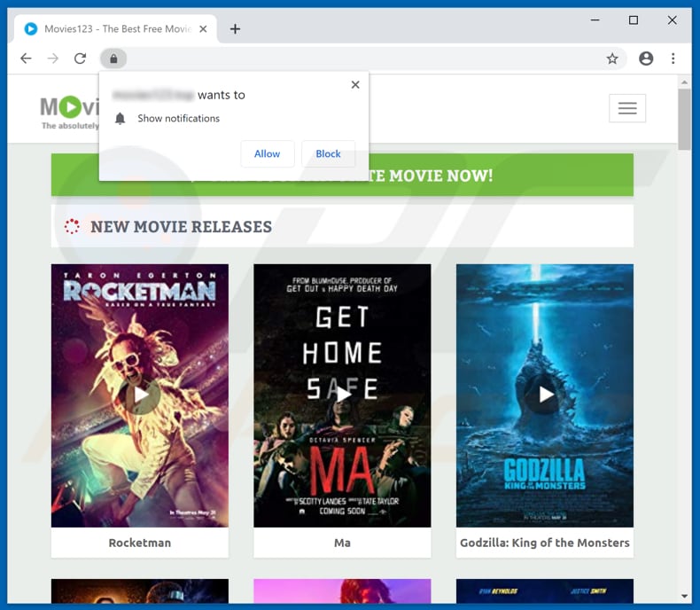Open Chrome's three-dot menu
The height and width of the screenshot is (610, 700).
point(673,59)
